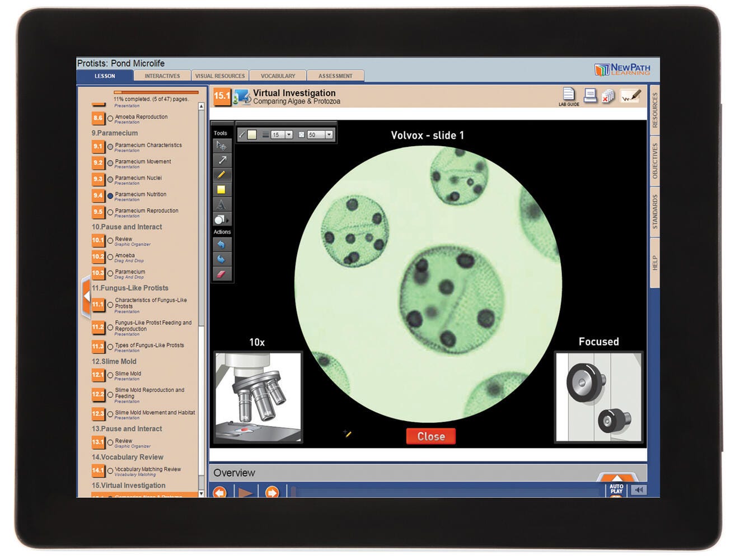Click the pen color swatch
735x560 pixels.
(x=252, y=135)
